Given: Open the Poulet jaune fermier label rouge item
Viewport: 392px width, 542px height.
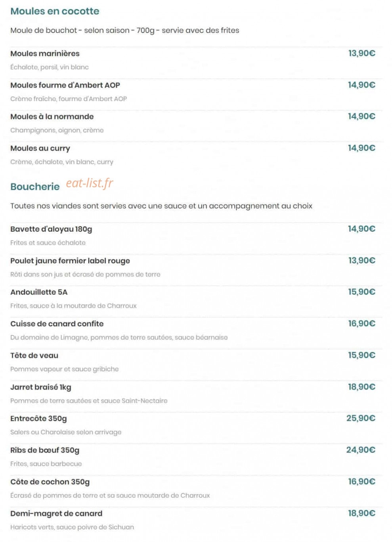Looking at the screenshot, I should (x=70, y=261).
